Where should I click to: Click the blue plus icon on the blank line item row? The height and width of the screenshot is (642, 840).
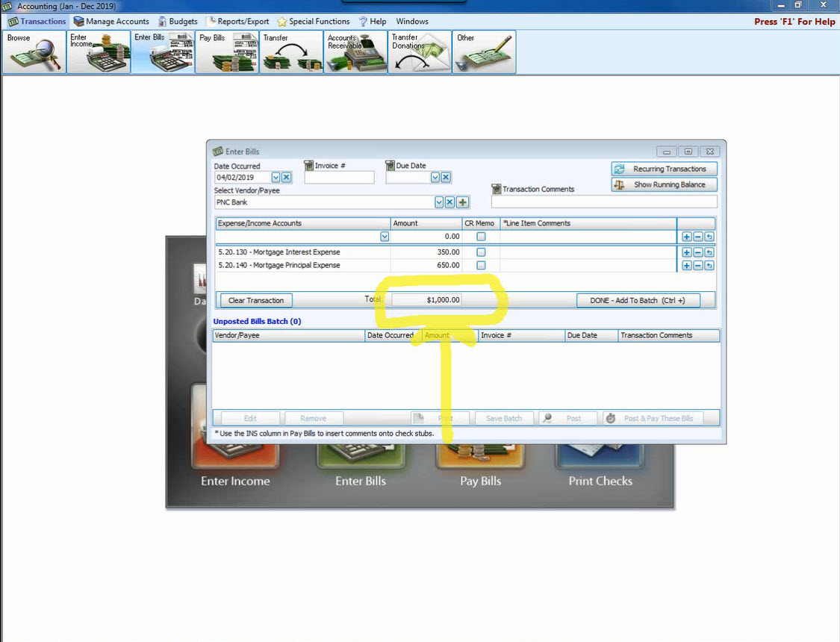click(x=686, y=236)
